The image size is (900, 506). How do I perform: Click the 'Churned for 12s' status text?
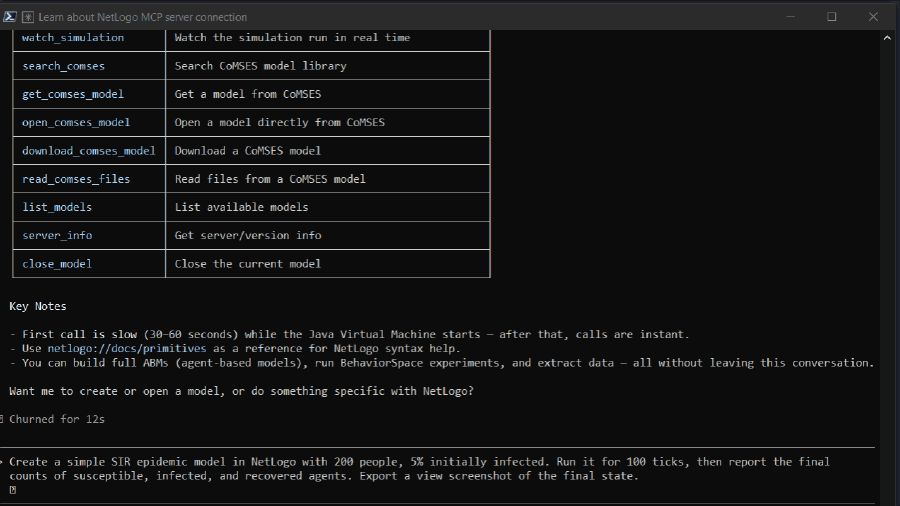(x=57, y=419)
